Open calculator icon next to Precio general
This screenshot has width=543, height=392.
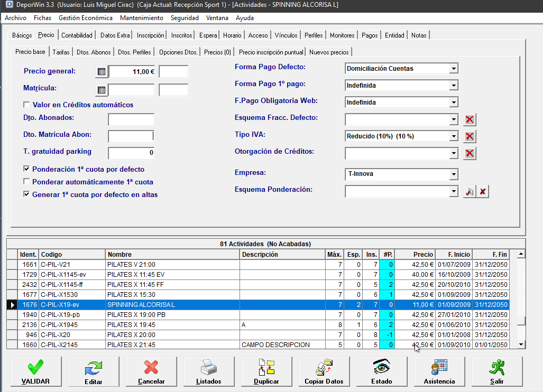pyautogui.click(x=101, y=72)
